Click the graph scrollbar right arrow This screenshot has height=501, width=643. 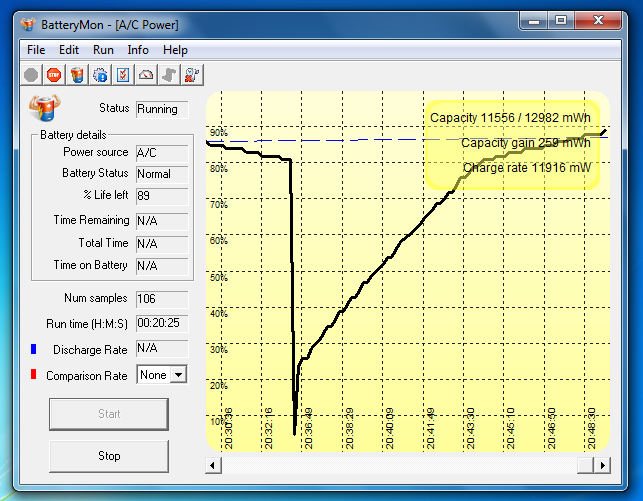[602, 465]
